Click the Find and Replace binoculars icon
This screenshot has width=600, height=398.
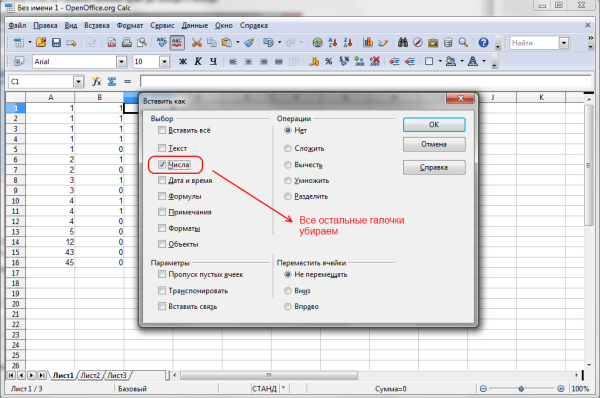[x=403, y=42]
